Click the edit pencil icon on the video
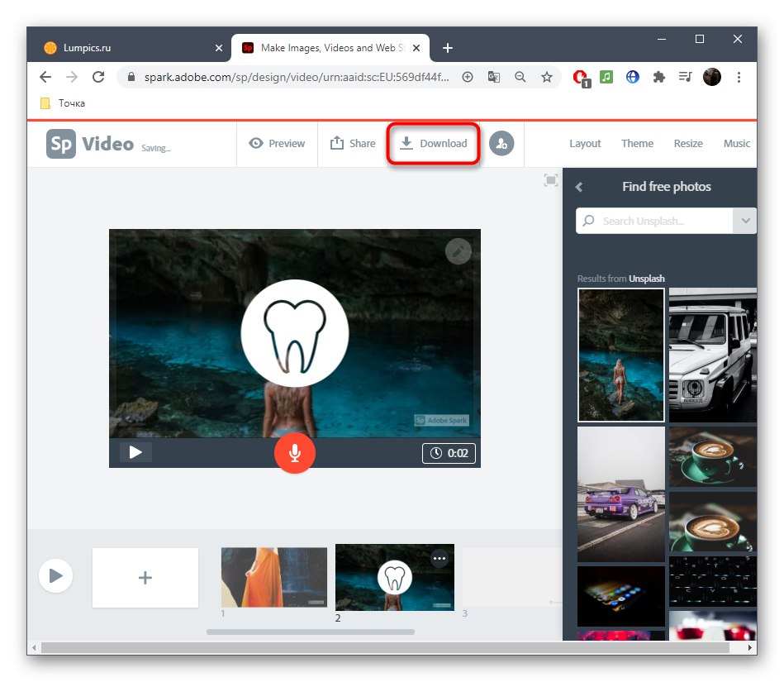This screenshot has width=784, height=682. [x=459, y=250]
